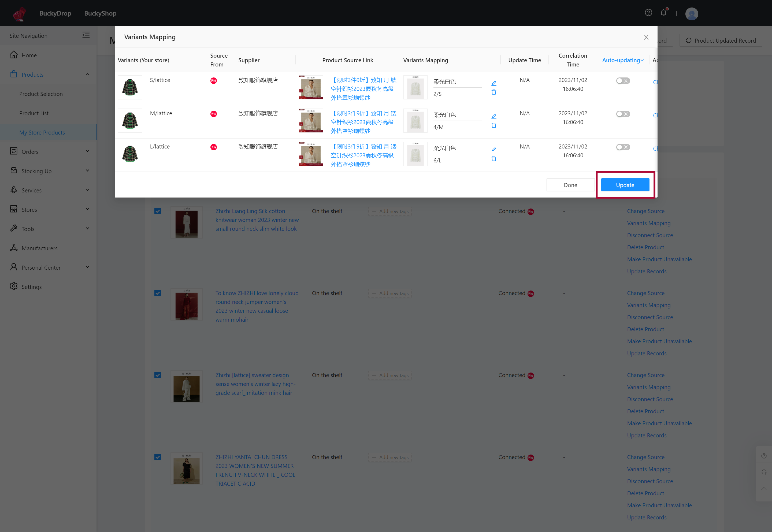Screen dimensions: 772x532
Task: Click the S/lattice plaid jacket thumbnail
Action: (130, 88)
